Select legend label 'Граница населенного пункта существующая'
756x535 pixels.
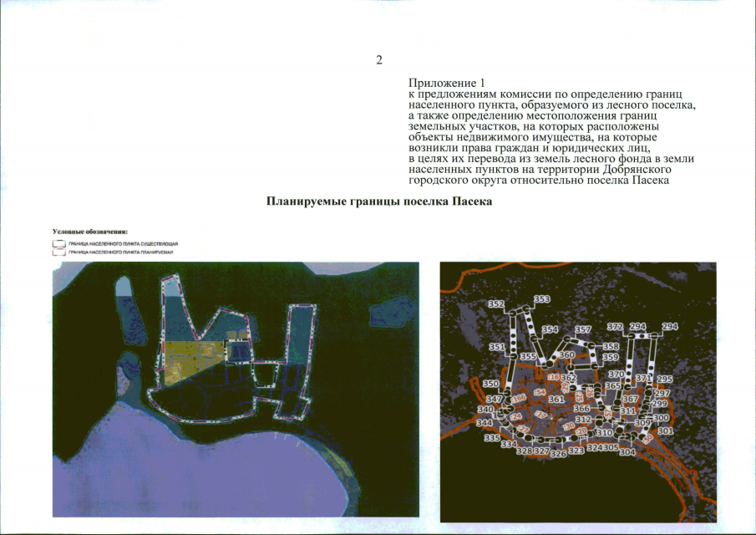[124, 244]
